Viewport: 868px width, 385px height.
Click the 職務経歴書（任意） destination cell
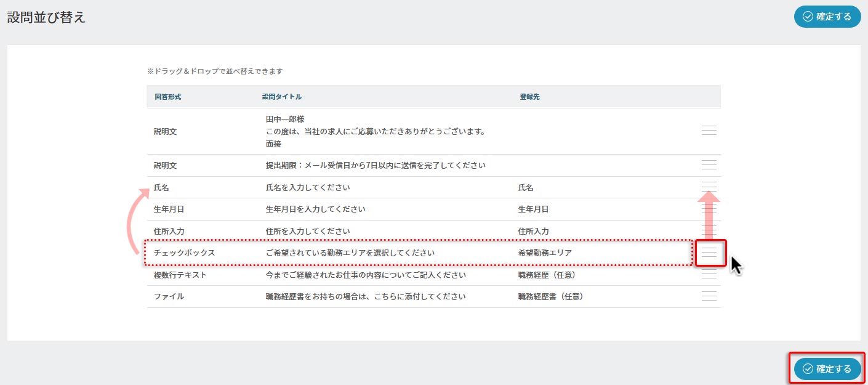tap(551, 296)
